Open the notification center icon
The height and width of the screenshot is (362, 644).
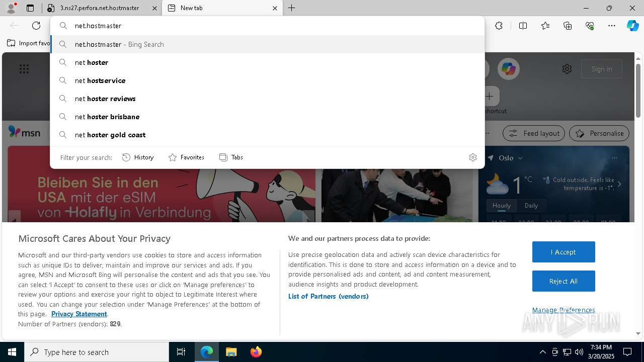click(627, 352)
